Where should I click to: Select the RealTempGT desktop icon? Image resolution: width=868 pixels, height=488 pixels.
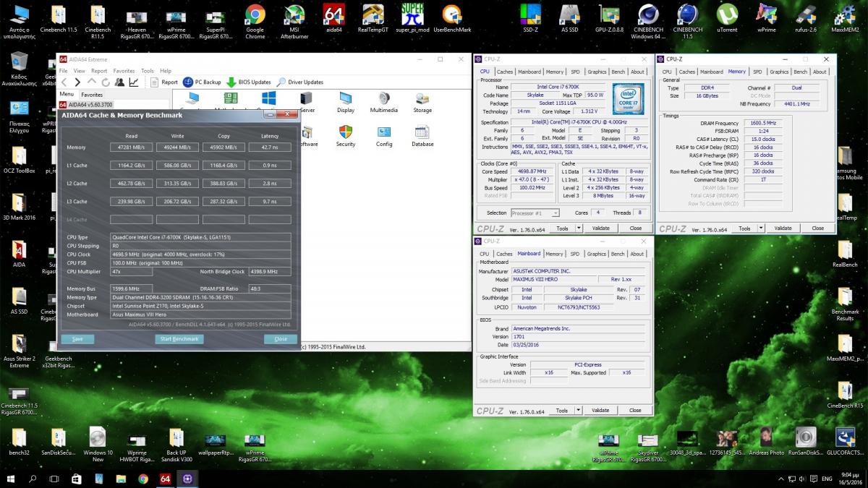(x=373, y=18)
